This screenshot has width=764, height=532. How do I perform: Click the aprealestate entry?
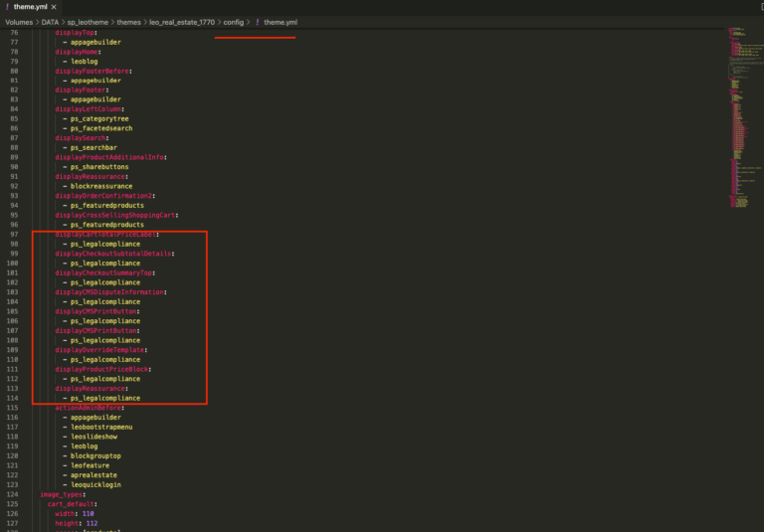tap(94, 475)
